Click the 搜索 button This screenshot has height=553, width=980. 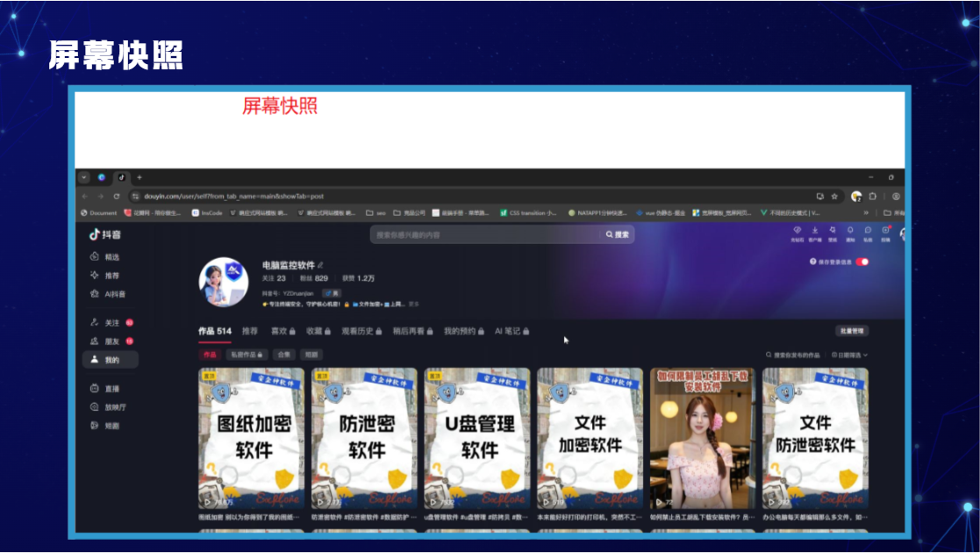(618, 234)
